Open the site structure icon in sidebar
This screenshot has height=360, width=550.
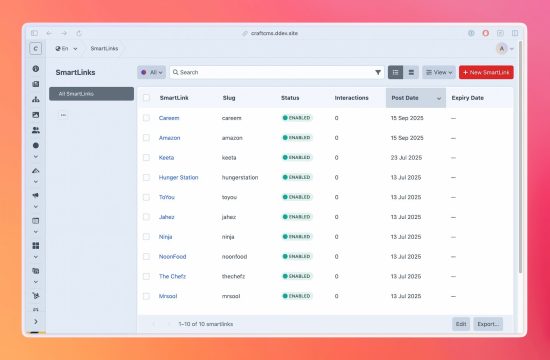point(35,100)
